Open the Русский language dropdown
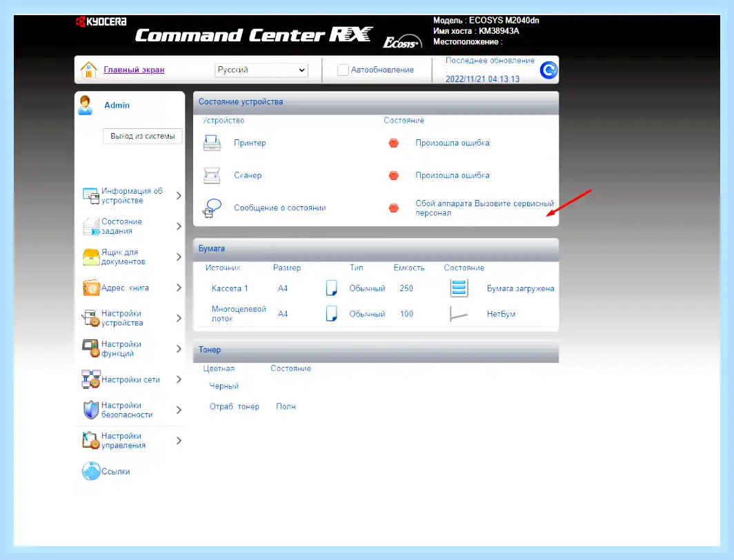 tap(261, 70)
